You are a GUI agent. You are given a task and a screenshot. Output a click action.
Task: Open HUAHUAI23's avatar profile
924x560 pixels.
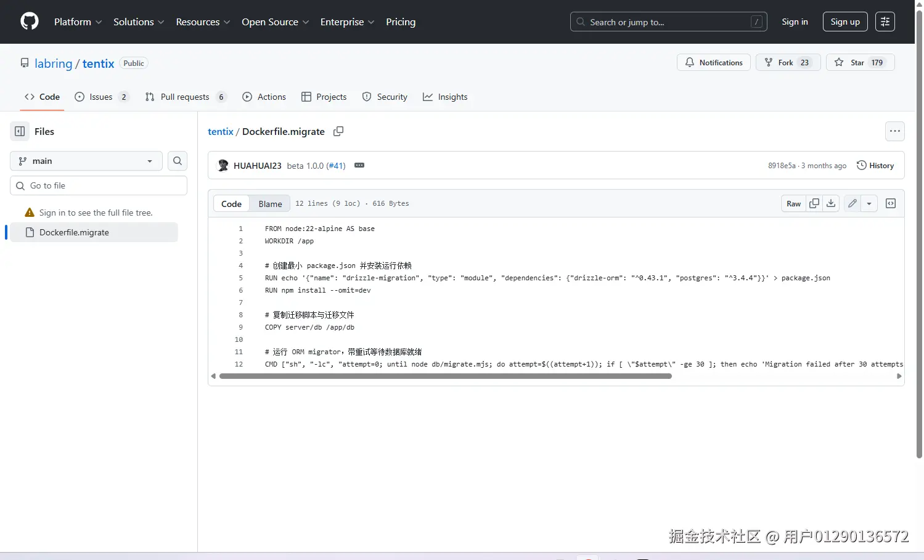pos(223,165)
